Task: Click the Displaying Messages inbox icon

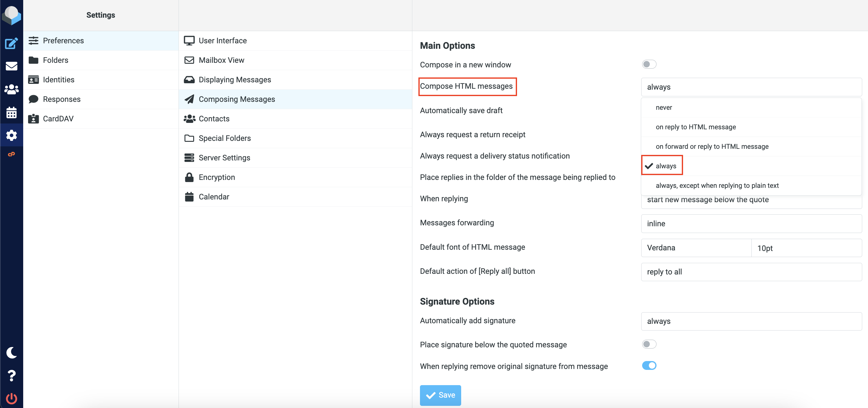Action: pyautogui.click(x=189, y=80)
